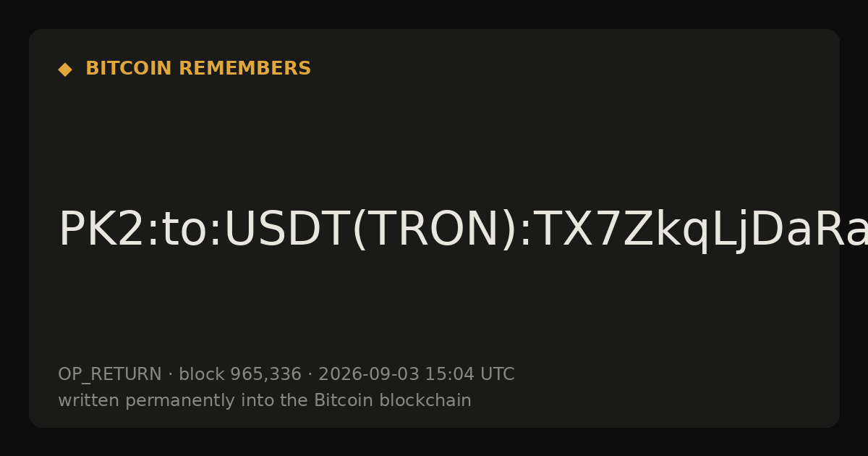
Task: Click the 'written permanently' caption line
Action: point(265,400)
